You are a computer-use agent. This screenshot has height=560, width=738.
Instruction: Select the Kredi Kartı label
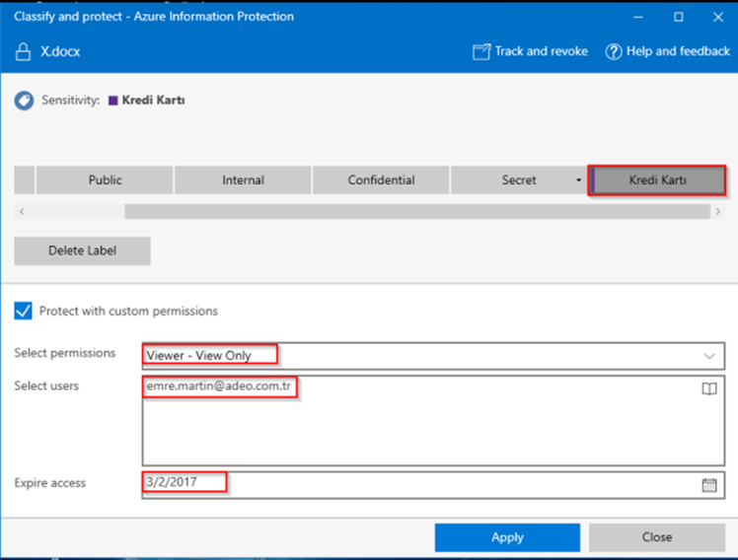click(x=657, y=180)
